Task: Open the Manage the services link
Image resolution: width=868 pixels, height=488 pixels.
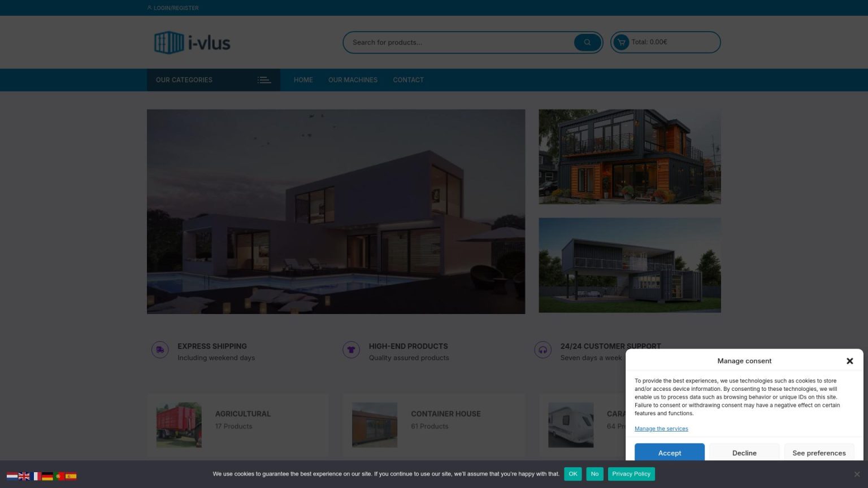Action: tap(661, 429)
